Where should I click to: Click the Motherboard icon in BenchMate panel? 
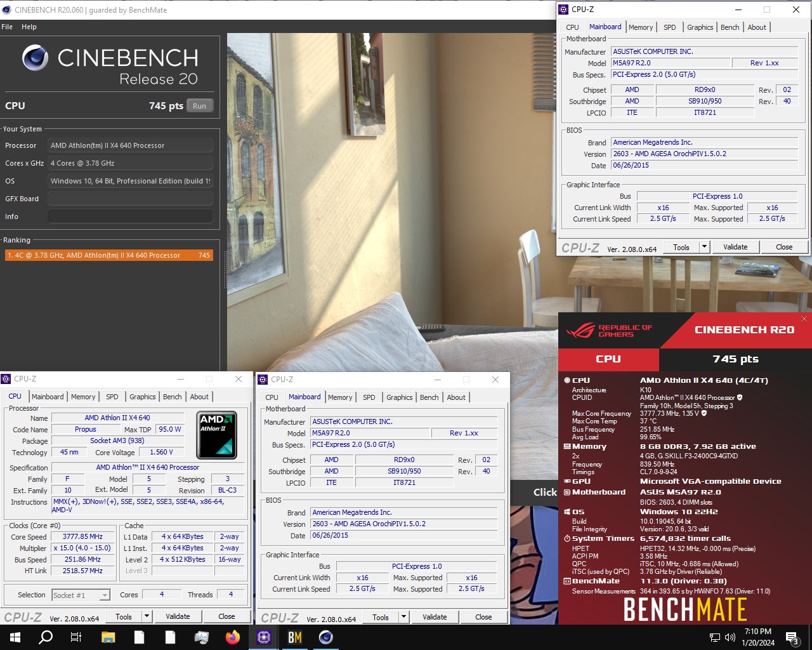[566, 492]
